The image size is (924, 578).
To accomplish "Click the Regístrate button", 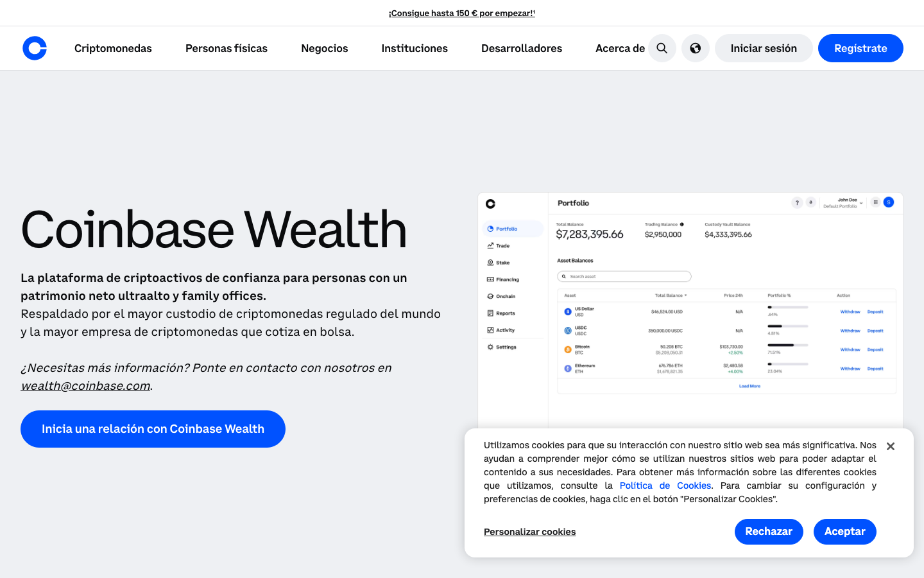I will point(860,48).
